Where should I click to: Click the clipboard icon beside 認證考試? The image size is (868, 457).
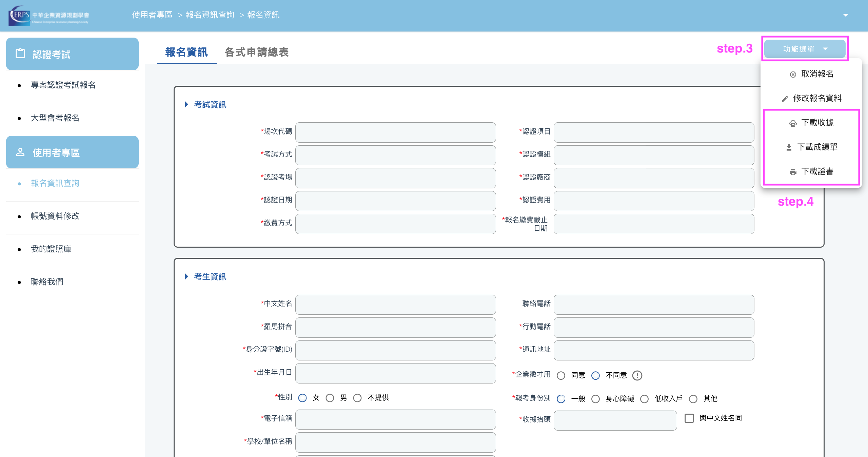point(20,54)
